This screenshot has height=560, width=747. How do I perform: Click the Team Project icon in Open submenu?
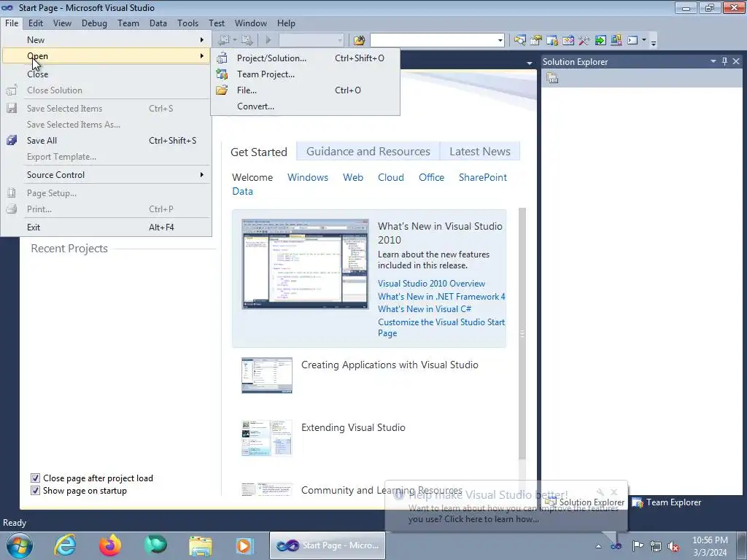pos(222,74)
